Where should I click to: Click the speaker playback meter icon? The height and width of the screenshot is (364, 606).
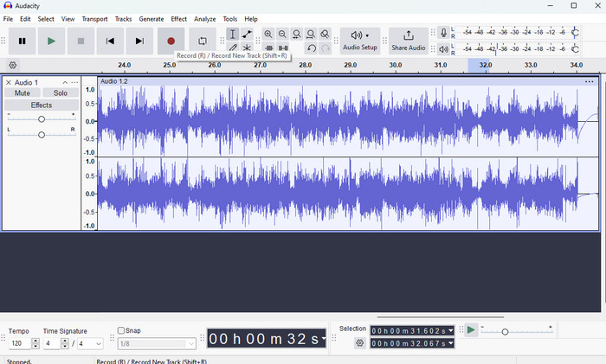click(x=443, y=49)
